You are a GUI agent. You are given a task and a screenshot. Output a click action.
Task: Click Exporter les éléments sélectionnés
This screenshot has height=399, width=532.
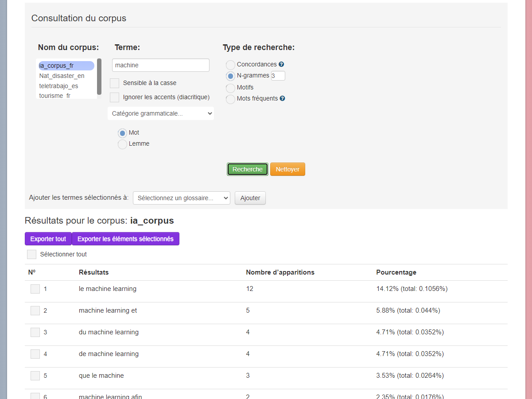(x=125, y=239)
